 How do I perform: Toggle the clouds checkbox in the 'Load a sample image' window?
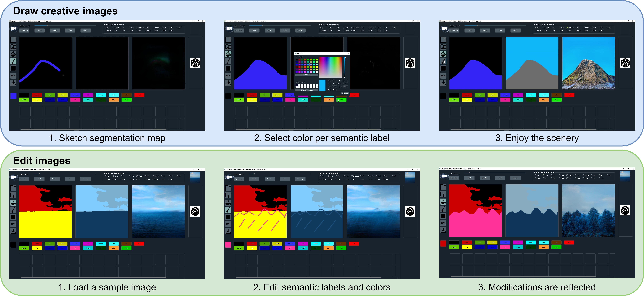click(x=114, y=176)
